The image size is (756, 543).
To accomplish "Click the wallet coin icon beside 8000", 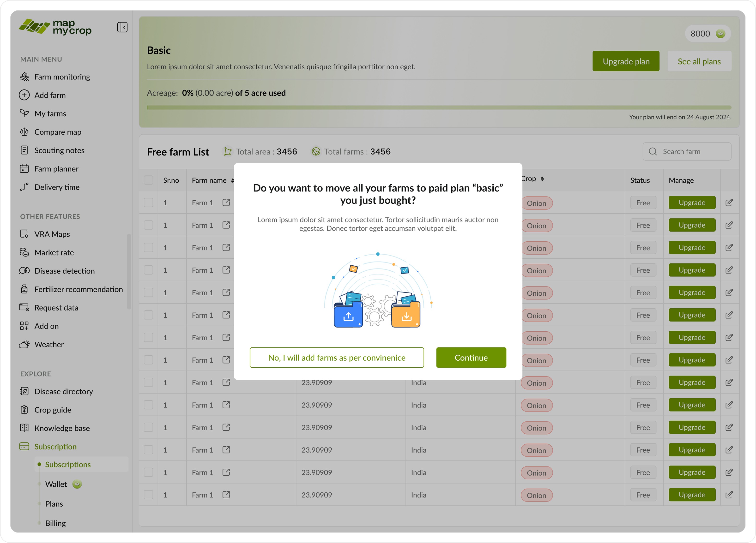I will pyautogui.click(x=720, y=34).
